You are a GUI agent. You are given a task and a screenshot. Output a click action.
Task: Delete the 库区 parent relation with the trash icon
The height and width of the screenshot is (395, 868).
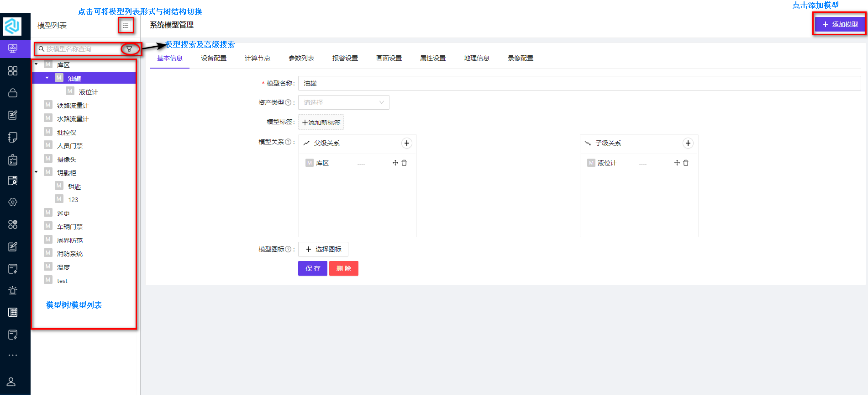click(404, 163)
